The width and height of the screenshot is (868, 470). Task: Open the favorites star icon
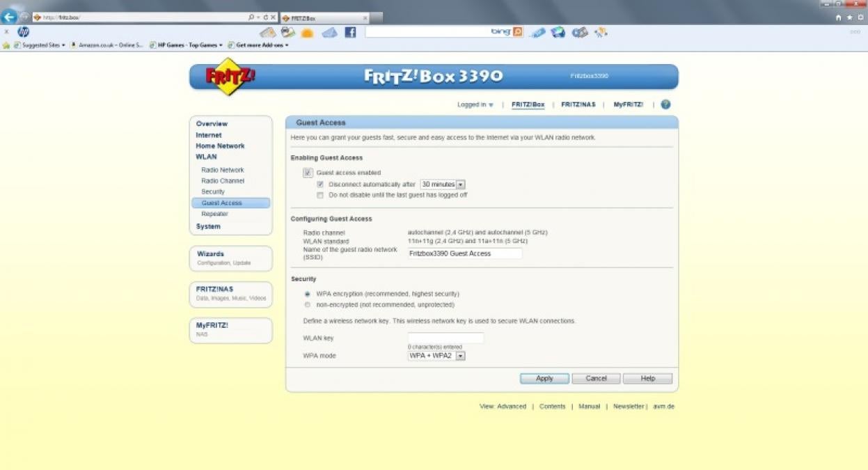pyautogui.click(x=849, y=17)
